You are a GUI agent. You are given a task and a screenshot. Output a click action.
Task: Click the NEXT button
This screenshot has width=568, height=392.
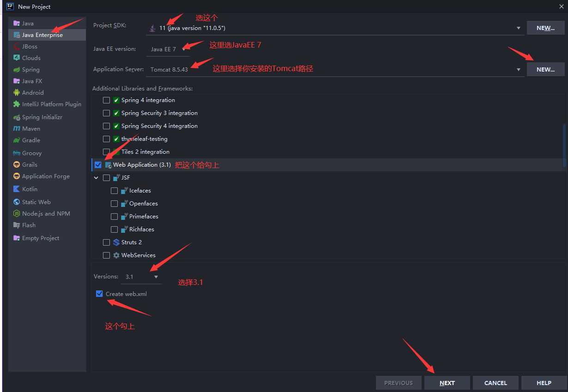tap(447, 383)
